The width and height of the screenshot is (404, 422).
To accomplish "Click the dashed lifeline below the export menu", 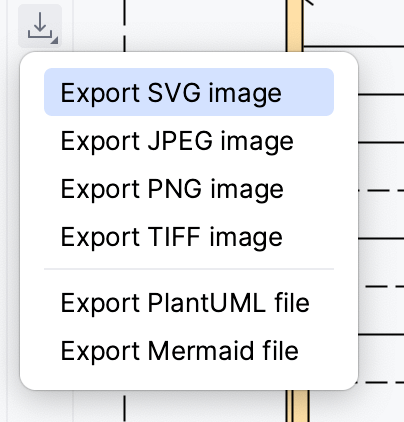I will 124,408.
